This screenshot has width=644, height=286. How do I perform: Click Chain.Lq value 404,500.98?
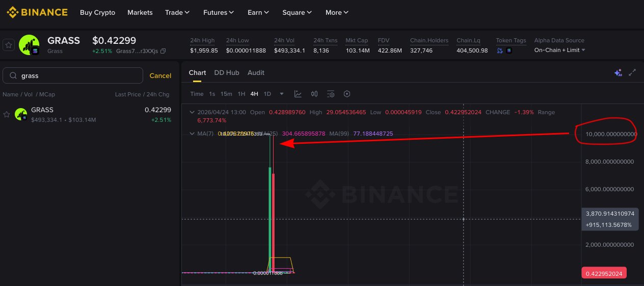(x=472, y=50)
